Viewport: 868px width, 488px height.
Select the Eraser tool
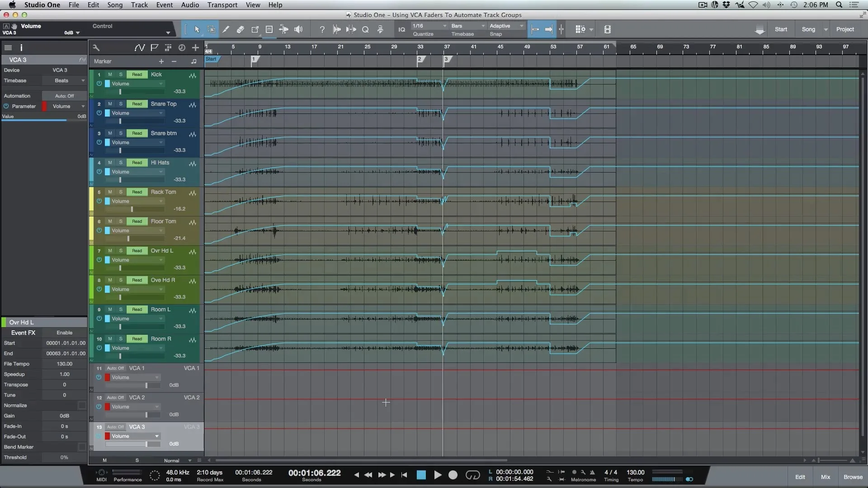[241, 29]
